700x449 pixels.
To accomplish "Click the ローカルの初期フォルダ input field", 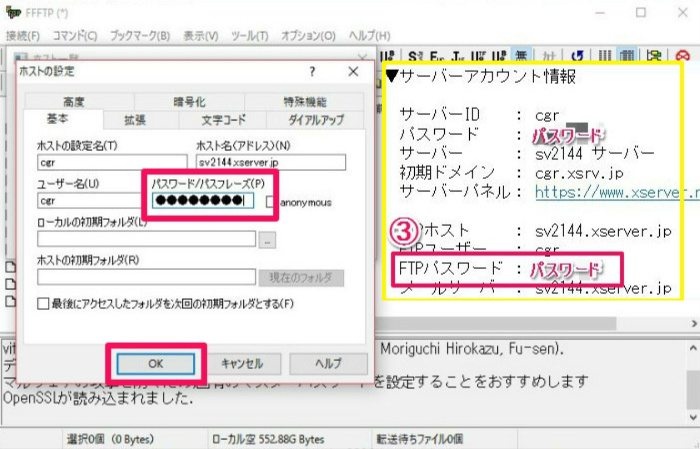I will coord(146,239).
